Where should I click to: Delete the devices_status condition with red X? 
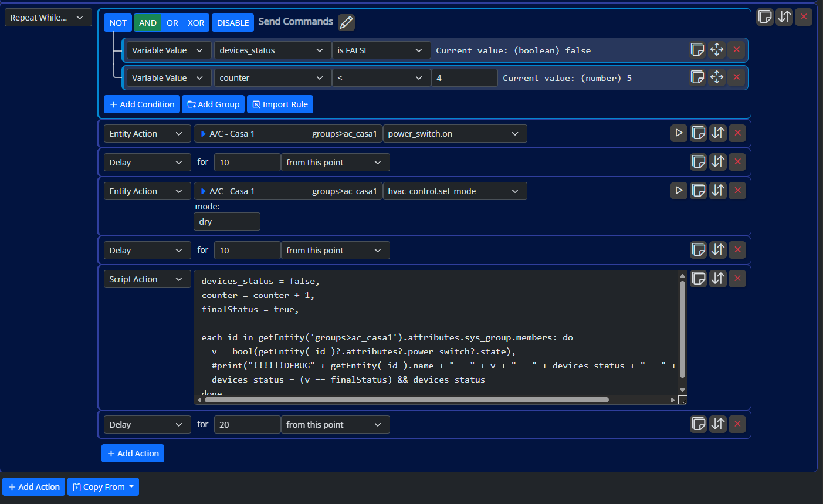[x=736, y=50]
